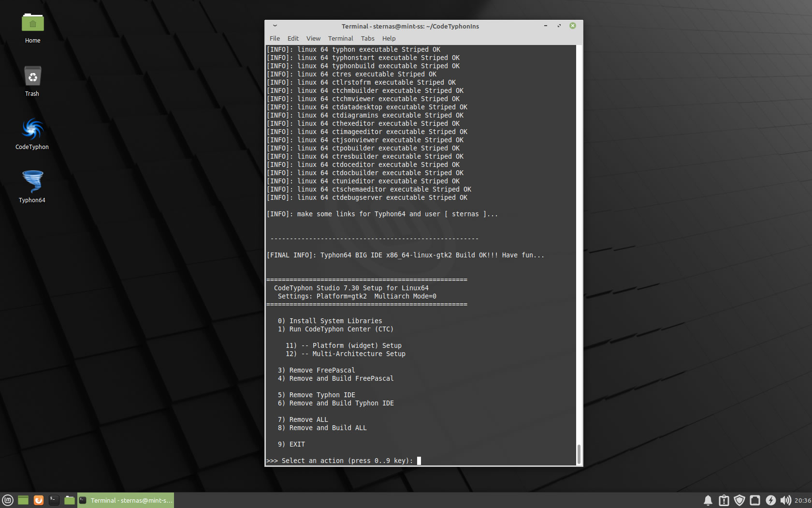The width and height of the screenshot is (812, 508).
Task: Click 'Remove and Build FreePascal' line
Action: tap(335, 378)
